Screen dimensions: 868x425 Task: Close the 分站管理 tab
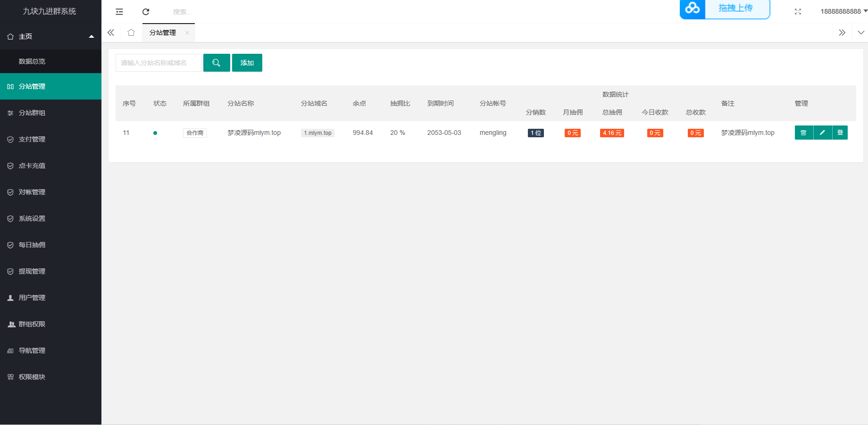187,33
